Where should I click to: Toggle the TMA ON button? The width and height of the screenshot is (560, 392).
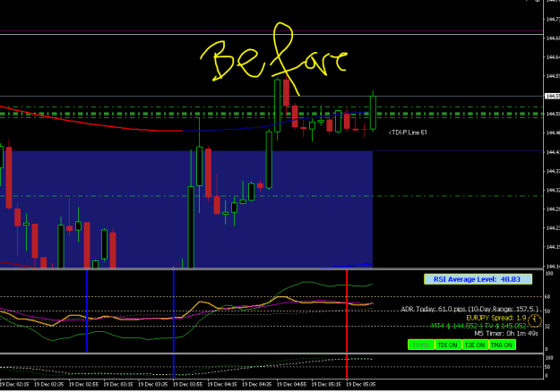pos(502,345)
